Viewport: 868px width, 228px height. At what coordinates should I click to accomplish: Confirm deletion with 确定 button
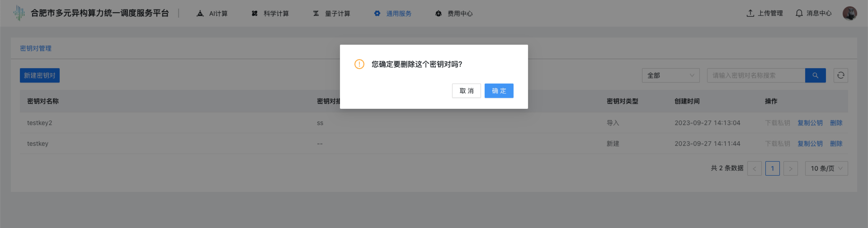(x=499, y=91)
